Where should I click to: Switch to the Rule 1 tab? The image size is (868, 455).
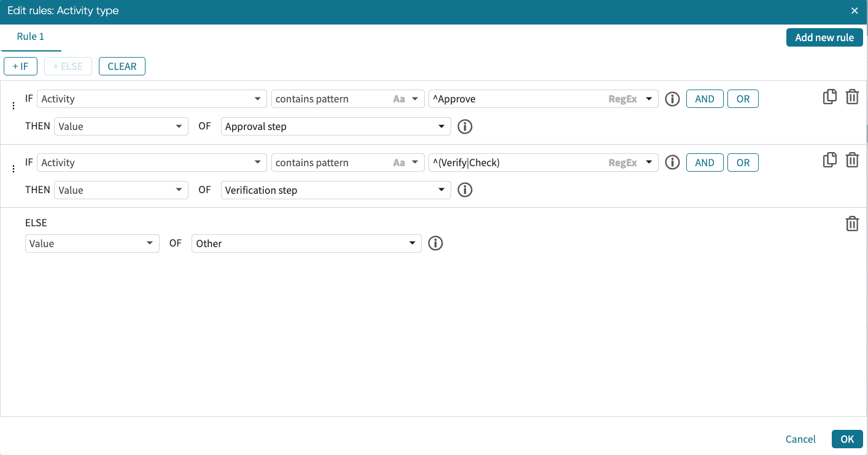(x=31, y=37)
